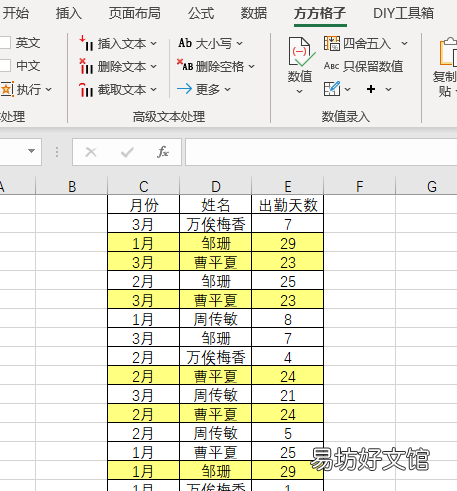Click 邹珊 in the row with 25
Screen dimensions: 457x491
click(x=216, y=281)
